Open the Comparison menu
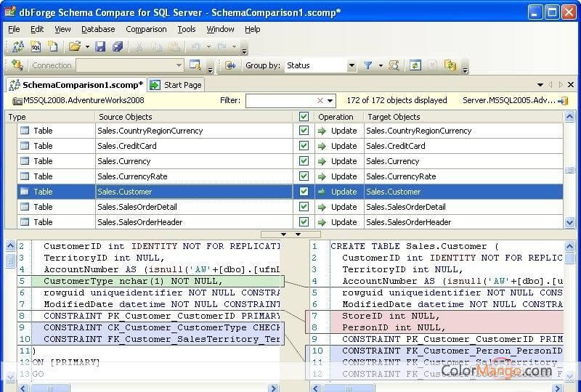This screenshot has height=392, width=581. click(145, 29)
